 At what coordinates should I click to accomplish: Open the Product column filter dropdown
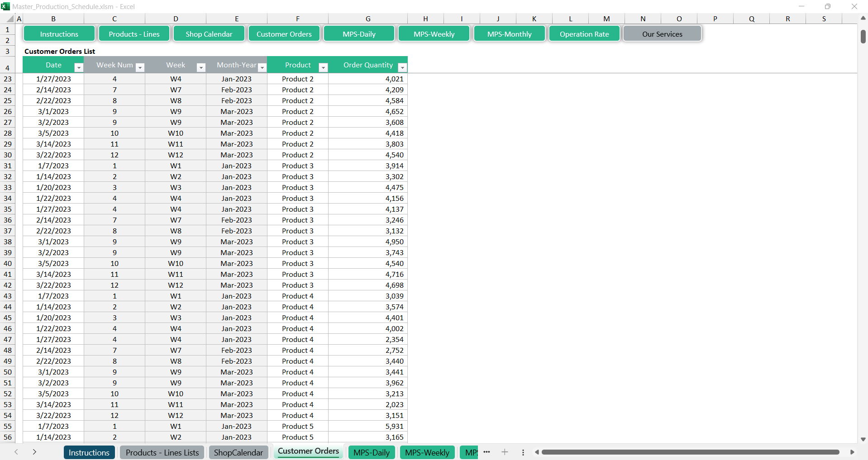pyautogui.click(x=323, y=68)
